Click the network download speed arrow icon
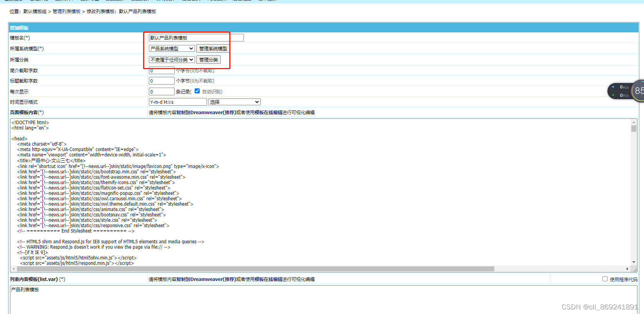 [613, 95]
